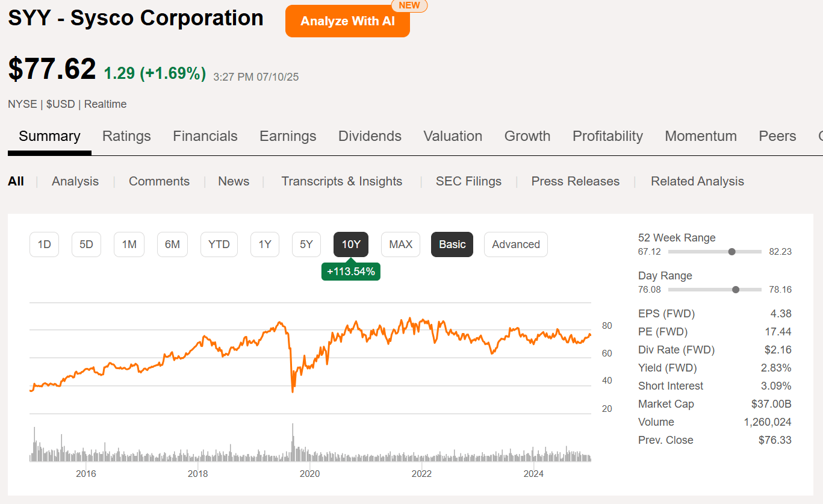Set chart range to 1D
Screen dimensions: 823x504
coord(45,244)
